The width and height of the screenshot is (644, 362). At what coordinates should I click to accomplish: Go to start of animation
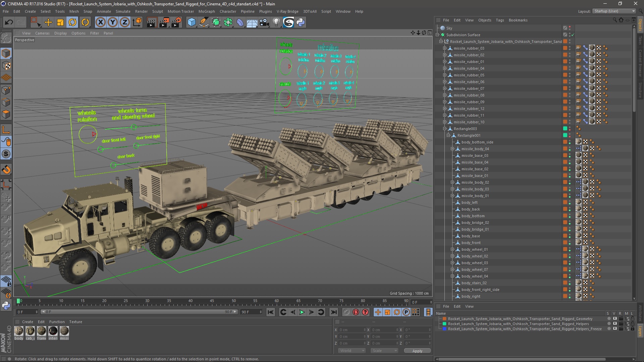coord(270,312)
